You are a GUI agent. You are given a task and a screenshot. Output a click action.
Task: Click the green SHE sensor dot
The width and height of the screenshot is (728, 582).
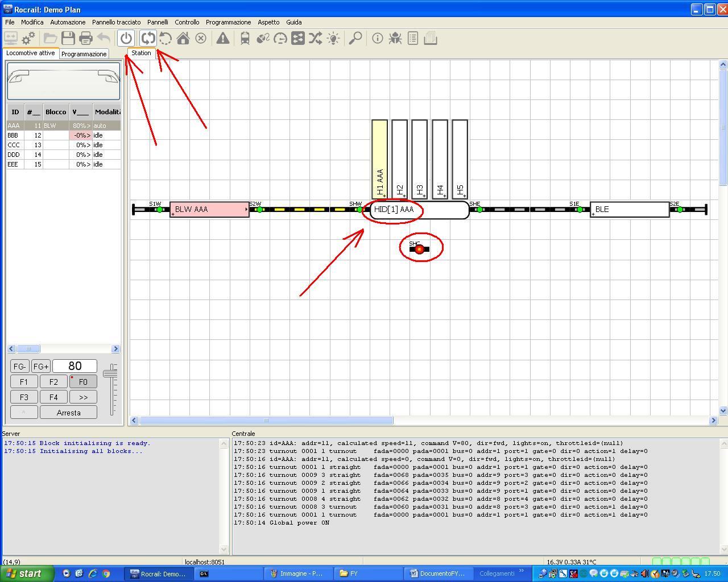479,210
